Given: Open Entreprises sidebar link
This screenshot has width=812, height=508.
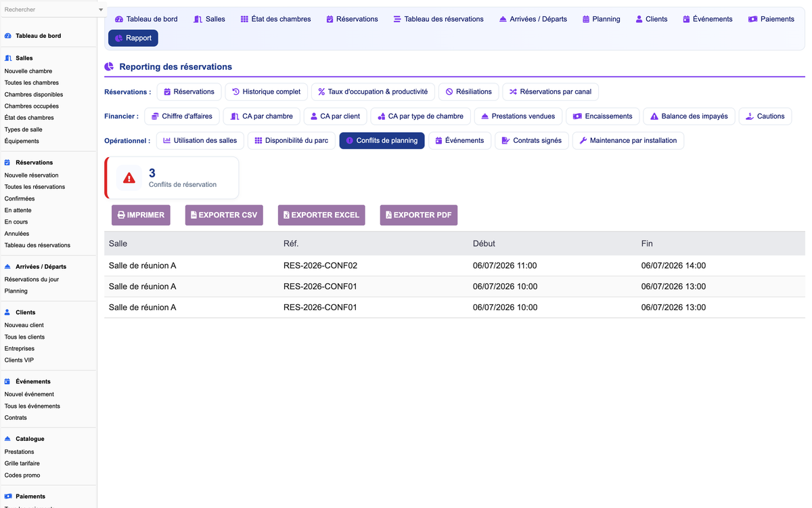Looking at the screenshot, I should coord(20,349).
